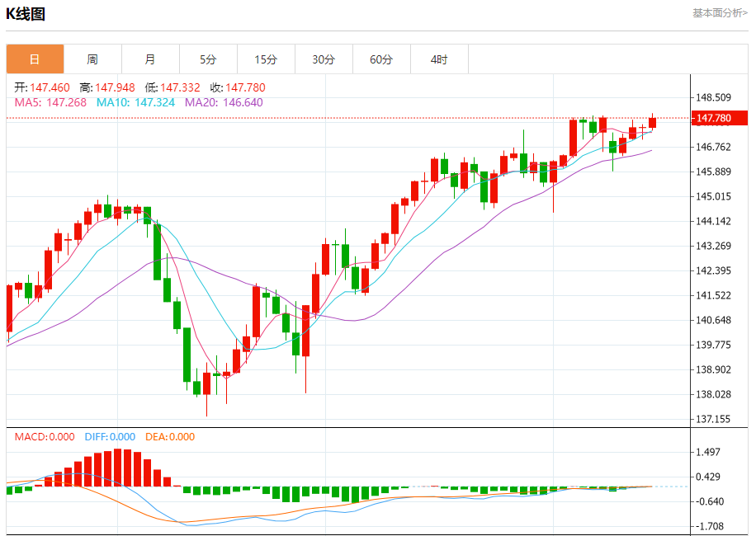The width and height of the screenshot is (756, 536).
Task: Click the -1.708 MACD axis label
Action: point(708,526)
